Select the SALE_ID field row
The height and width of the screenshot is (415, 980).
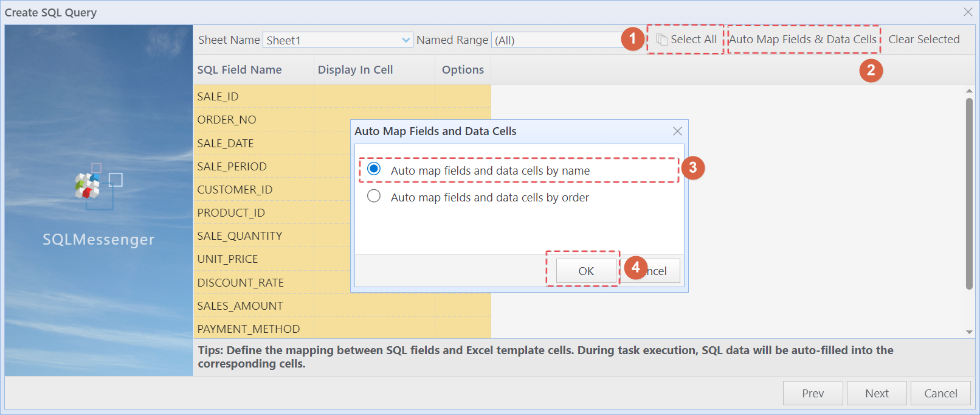pyautogui.click(x=342, y=97)
